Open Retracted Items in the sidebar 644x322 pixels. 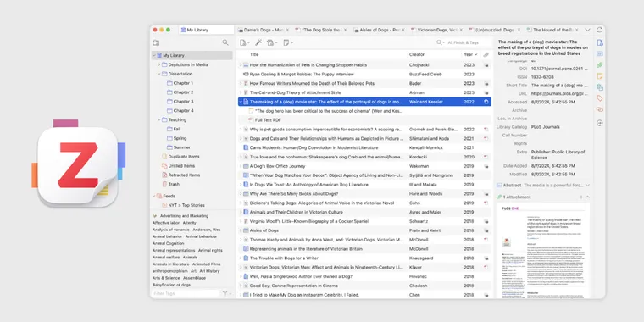pyautogui.click(x=184, y=175)
